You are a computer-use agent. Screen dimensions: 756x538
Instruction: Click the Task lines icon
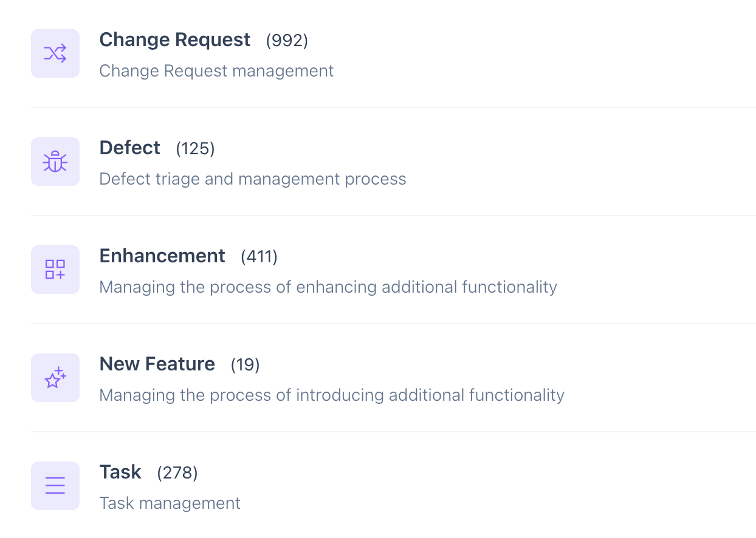55,486
